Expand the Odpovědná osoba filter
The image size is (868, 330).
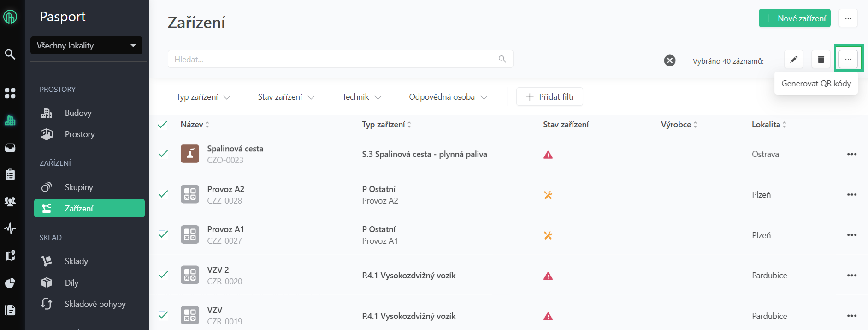448,97
